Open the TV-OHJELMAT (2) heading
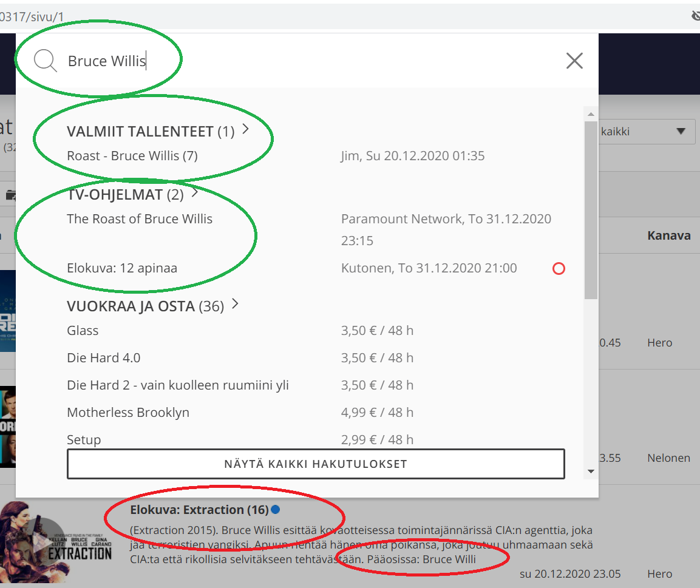This screenshot has height=588, width=700. pyautogui.click(x=125, y=195)
